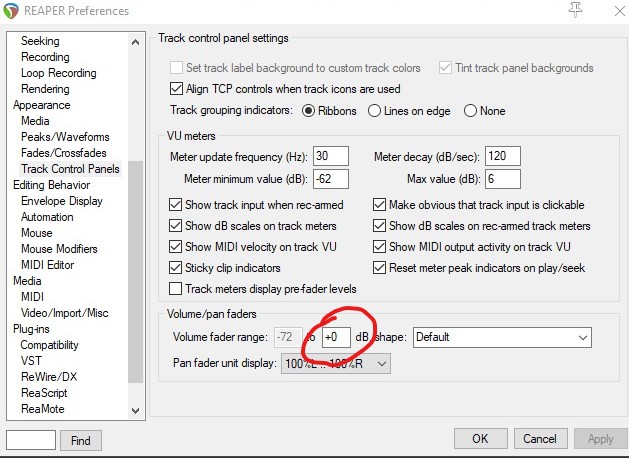Select Peaks/Waveforms preferences page

[65, 137]
